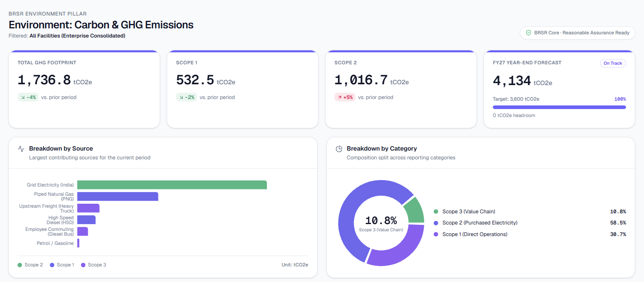
Task: Click the 58.5% legend value
Action: tap(618, 223)
